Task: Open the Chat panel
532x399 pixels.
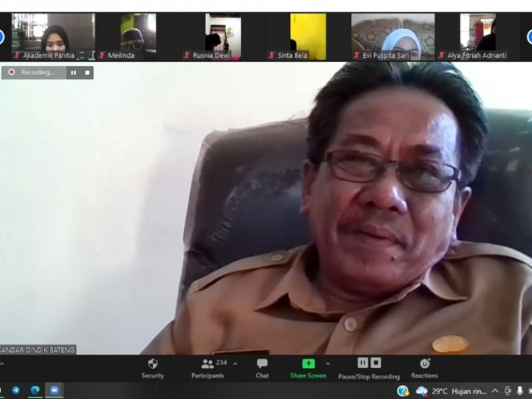Action: point(262,368)
